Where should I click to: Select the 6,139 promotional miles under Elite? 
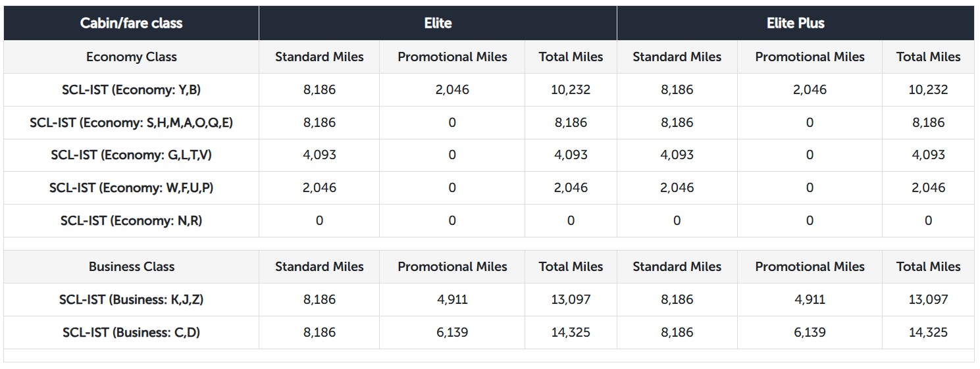pos(452,332)
